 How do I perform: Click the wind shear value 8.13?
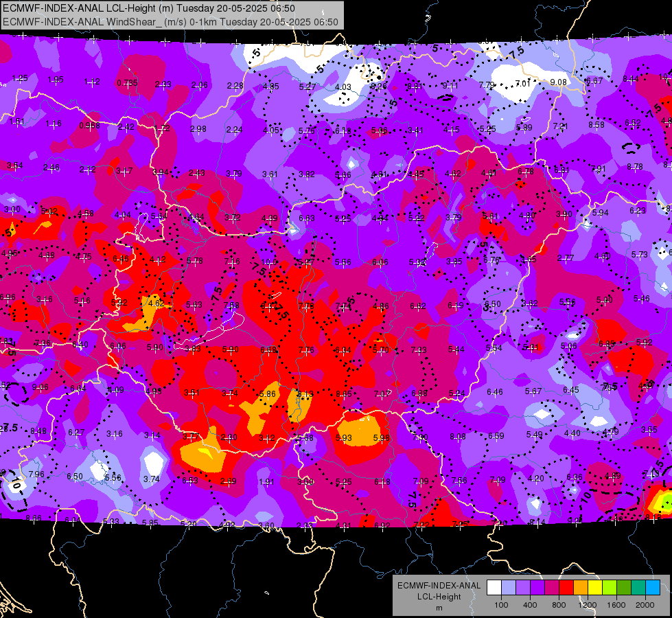click(x=305, y=393)
